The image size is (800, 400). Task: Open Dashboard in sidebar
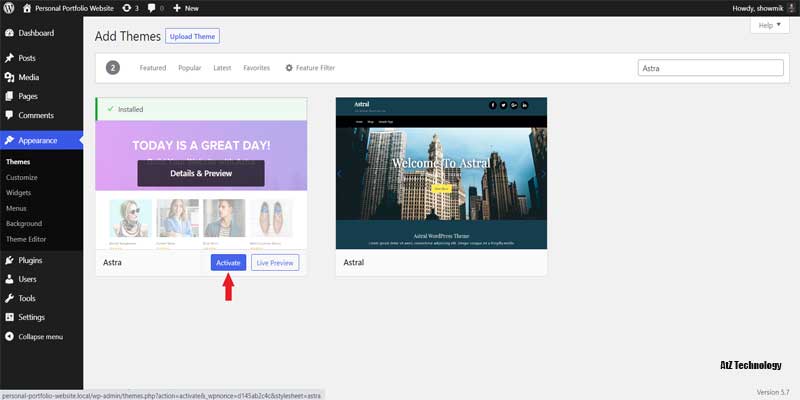(x=36, y=33)
